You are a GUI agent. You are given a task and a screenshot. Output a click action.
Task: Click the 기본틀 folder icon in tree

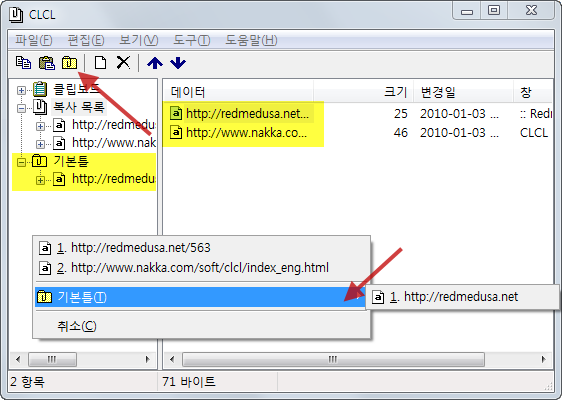(39, 161)
